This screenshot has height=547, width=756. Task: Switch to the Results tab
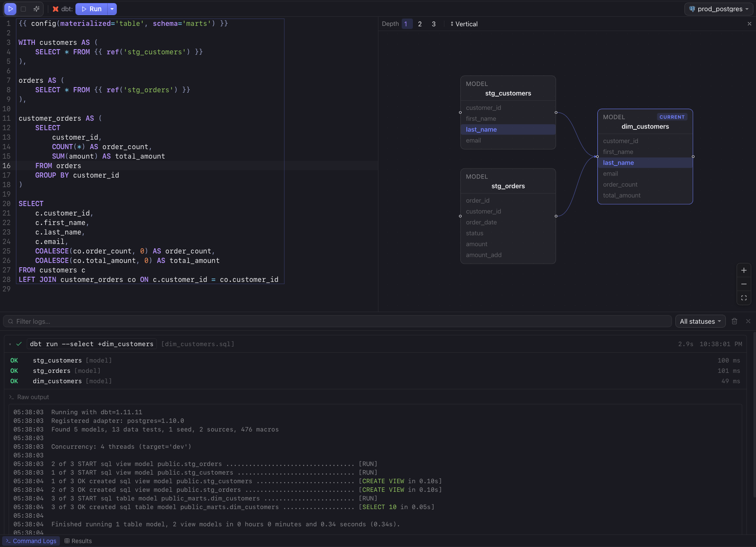[x=78, y=541]
